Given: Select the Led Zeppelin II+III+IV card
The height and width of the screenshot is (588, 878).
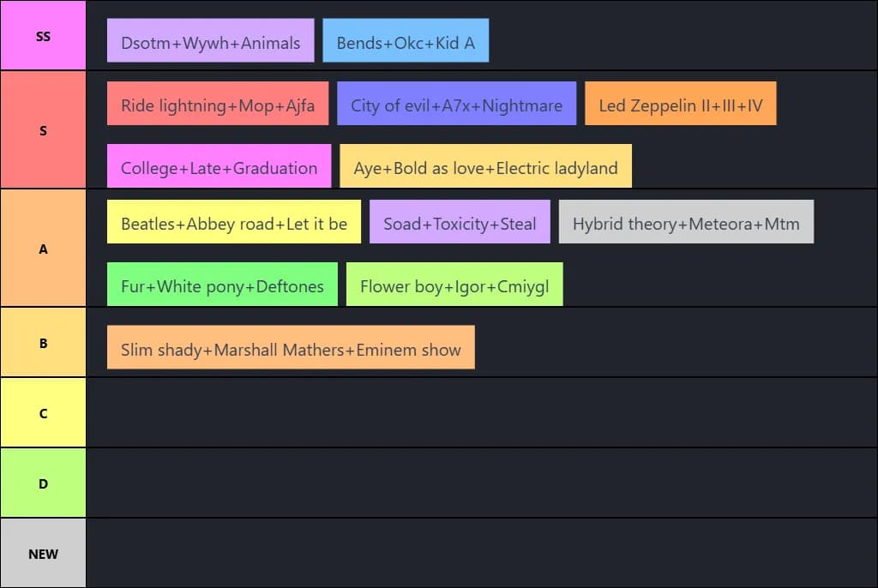Looking at the screenshot, I should pyautogui.click(x=681, y=105).
